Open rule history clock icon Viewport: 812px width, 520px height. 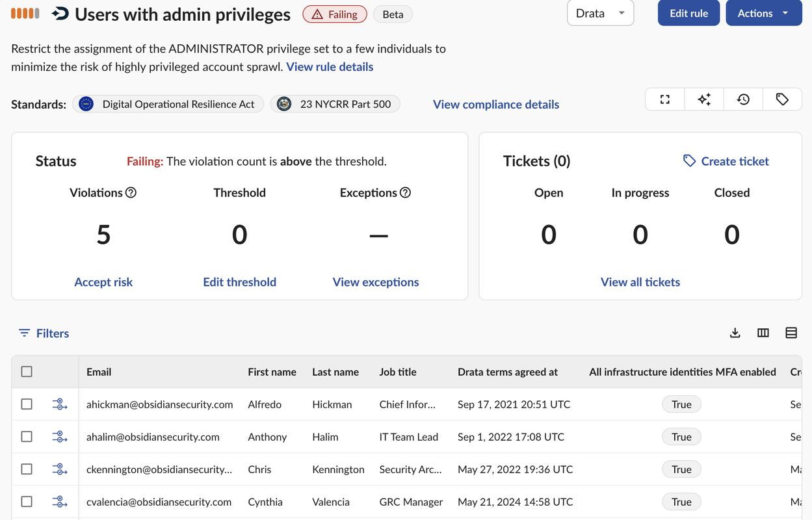[743, 99]
